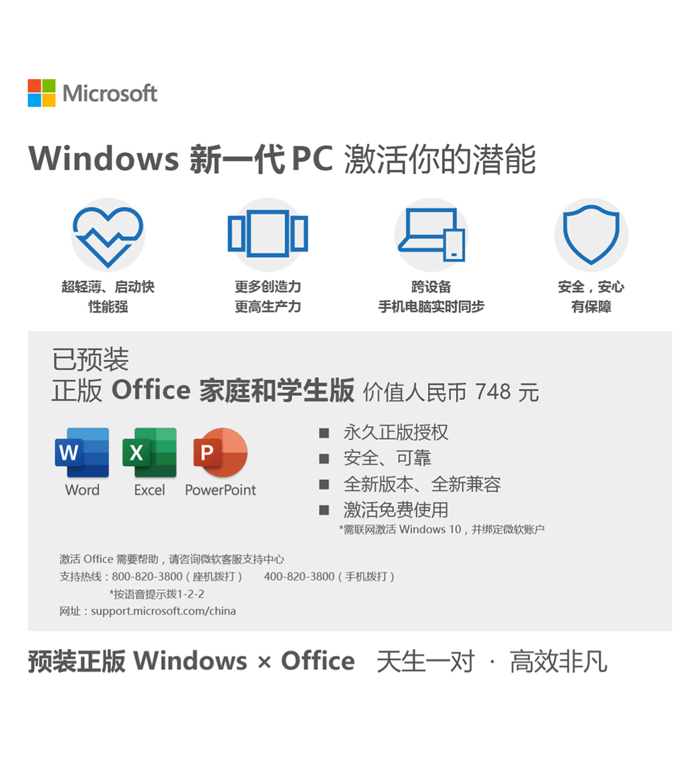Open the Word app icon
700x780 pixels.
pyautogui.click(x=82, y=453)
